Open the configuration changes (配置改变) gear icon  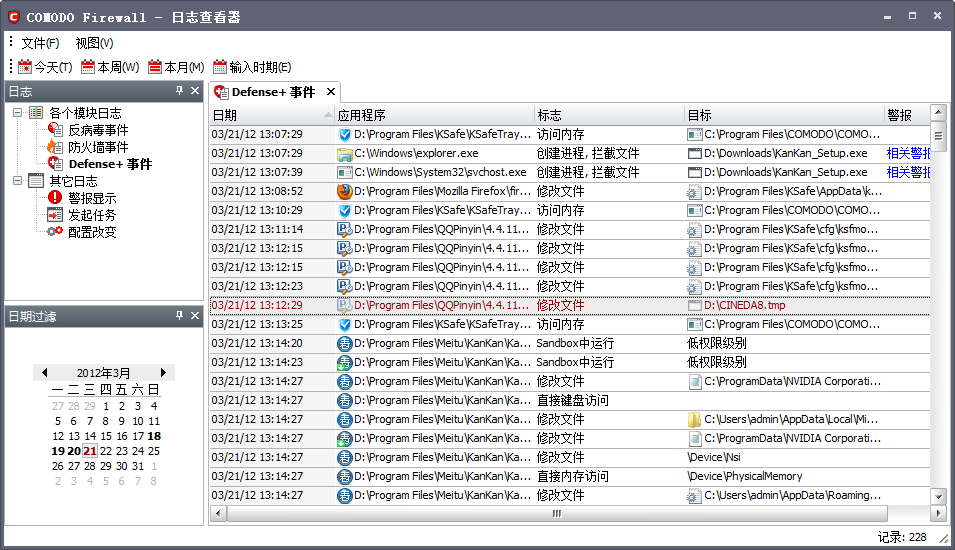[x=55, y=232]
